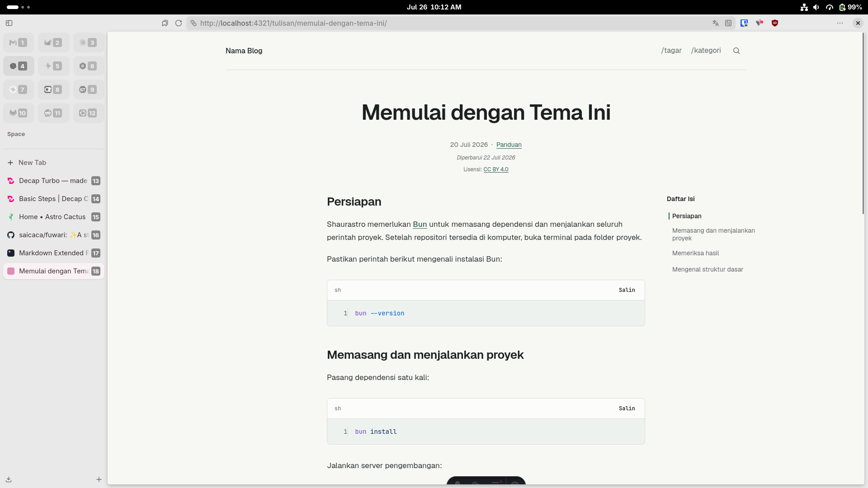This screenshot has height=488, width=868.
Task: Open the three-dots browser menu
Action: click(840, 23)
